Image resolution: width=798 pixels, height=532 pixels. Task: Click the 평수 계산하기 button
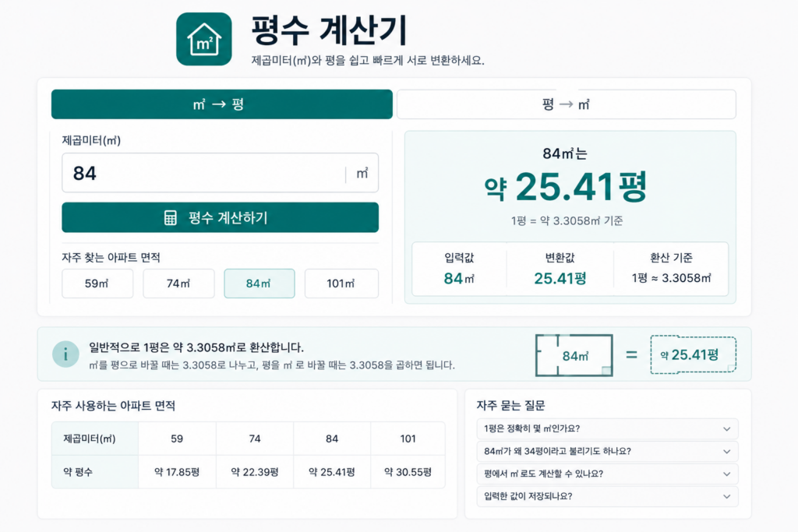220,217
